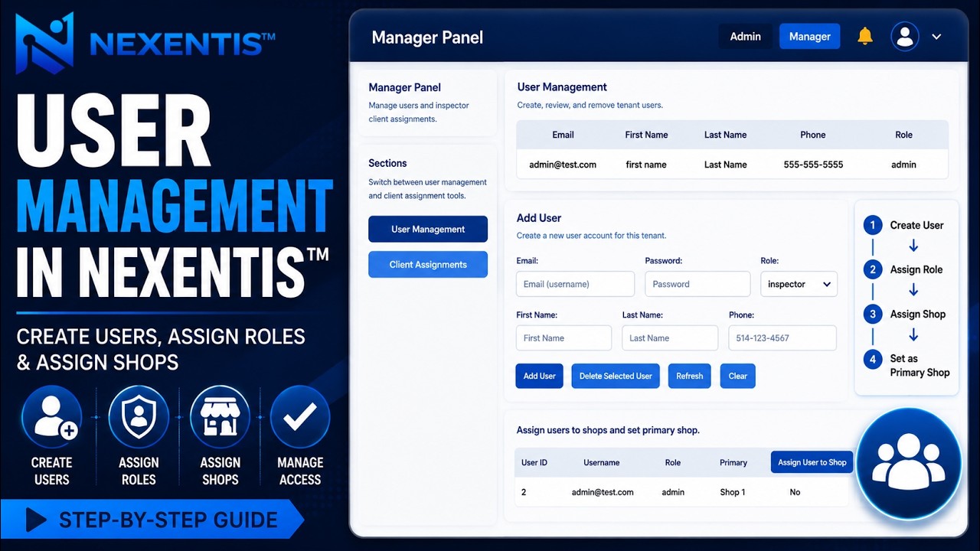Switch to the Admin tab
Screen dimensions: 980x551
click(745, 36)
